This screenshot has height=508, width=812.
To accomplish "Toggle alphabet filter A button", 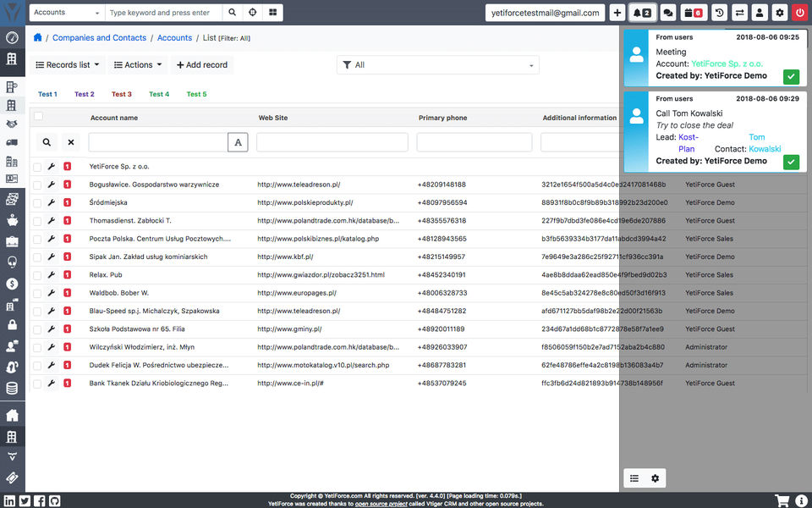I will tap(238, 142).
